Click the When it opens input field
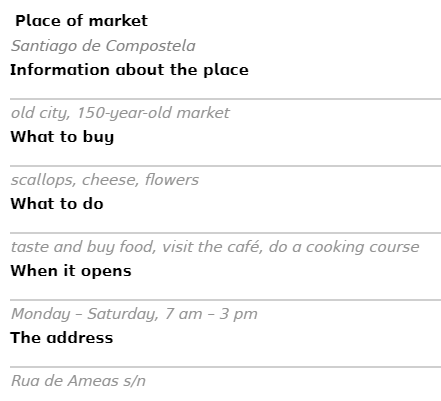 click(x=225, y=291)
